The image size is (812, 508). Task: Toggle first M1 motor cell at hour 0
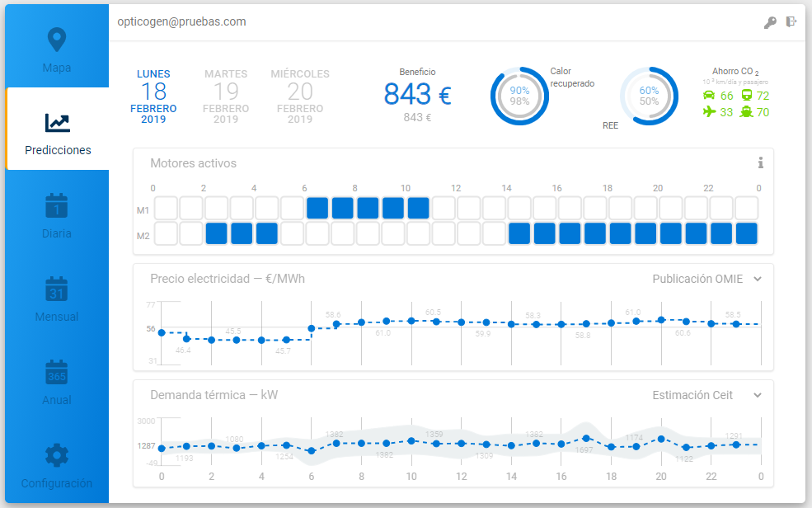pyautogui.click(x=166, y=208)
